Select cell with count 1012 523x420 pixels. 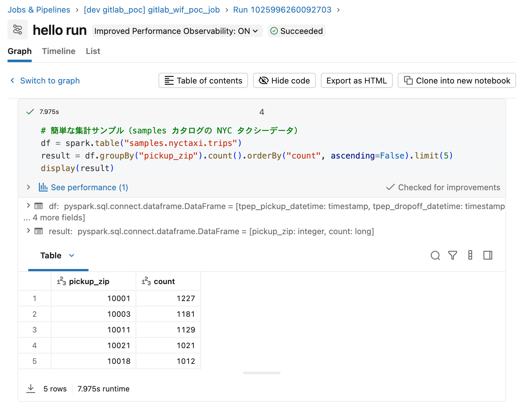click(x=168, y=361)
